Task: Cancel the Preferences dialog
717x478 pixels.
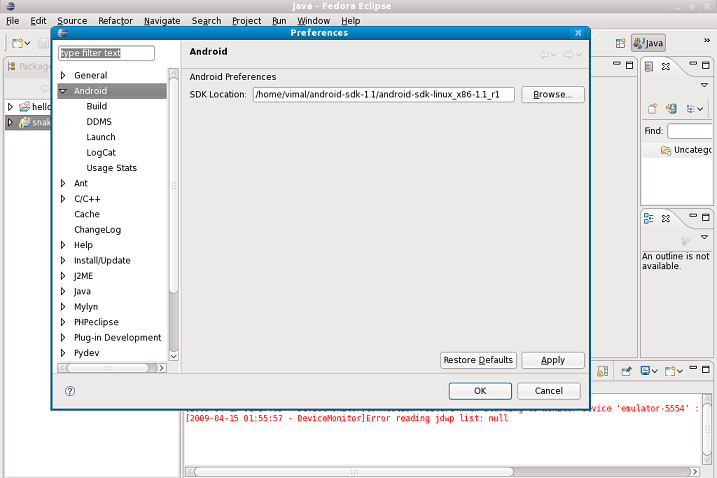Action: coord(549,391)
